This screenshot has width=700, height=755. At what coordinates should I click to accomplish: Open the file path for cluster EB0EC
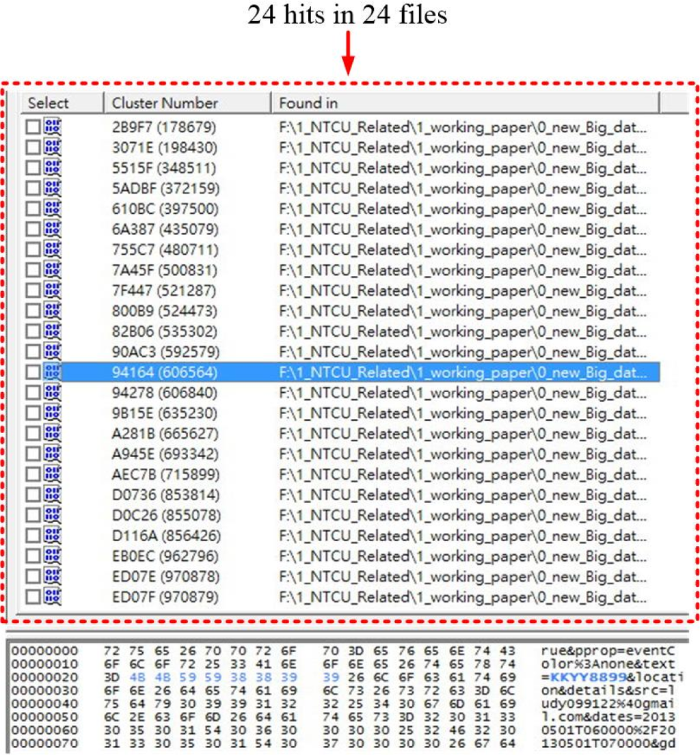(x=462, y=556)
